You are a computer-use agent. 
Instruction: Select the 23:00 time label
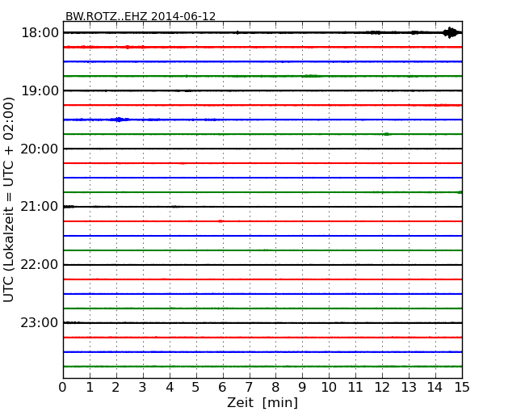[x=40, y=323]
